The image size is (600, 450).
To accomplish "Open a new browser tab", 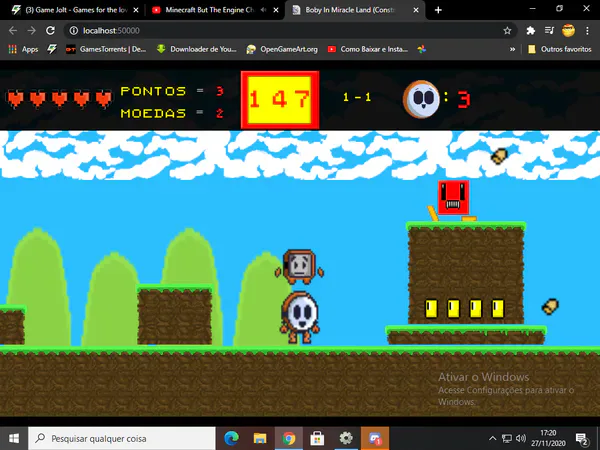I will [438, 10].
